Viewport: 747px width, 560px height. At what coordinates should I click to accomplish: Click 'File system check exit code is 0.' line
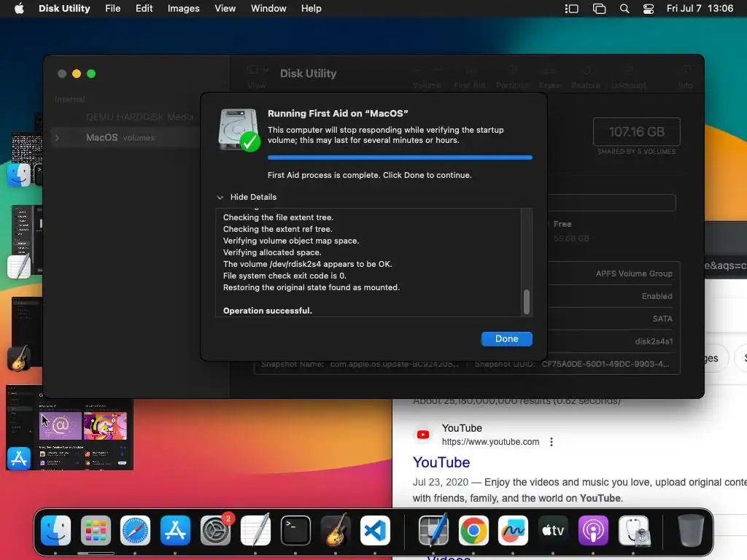click(285, 276)
